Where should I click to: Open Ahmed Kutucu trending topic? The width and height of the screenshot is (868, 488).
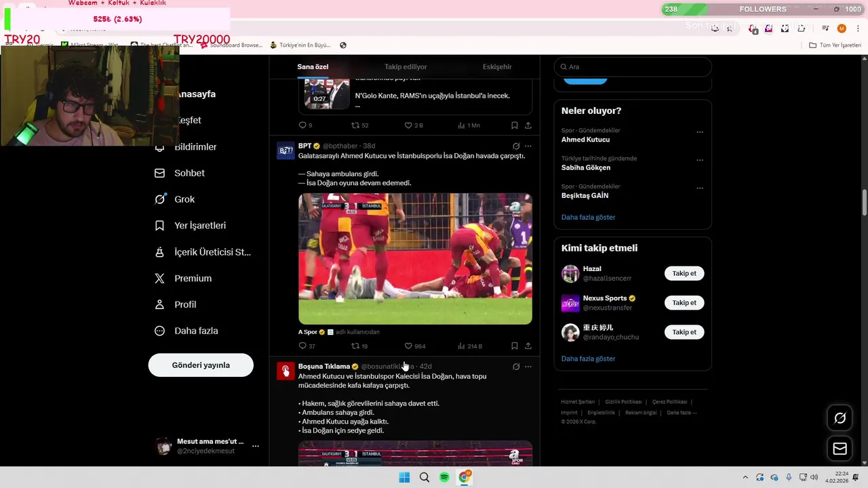click(585, 140)
